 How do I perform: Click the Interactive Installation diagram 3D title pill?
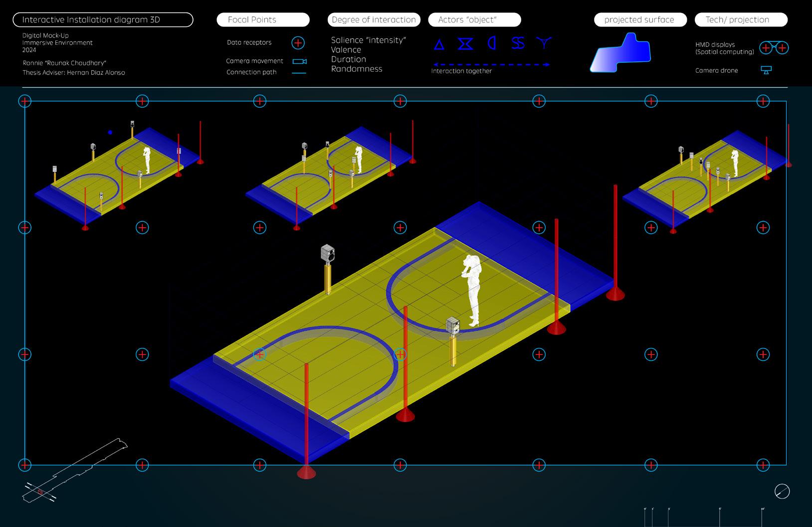pyautogui.click(x=103, y=20)
